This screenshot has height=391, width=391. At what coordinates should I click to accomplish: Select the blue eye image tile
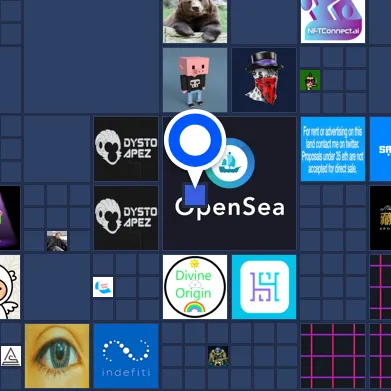pos(57,356)
